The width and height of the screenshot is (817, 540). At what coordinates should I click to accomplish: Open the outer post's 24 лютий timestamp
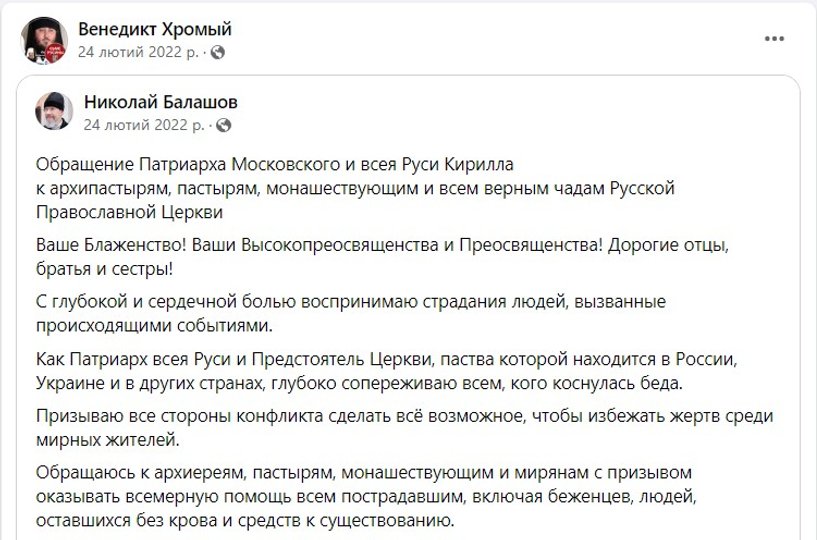click(x=142, y=52)
